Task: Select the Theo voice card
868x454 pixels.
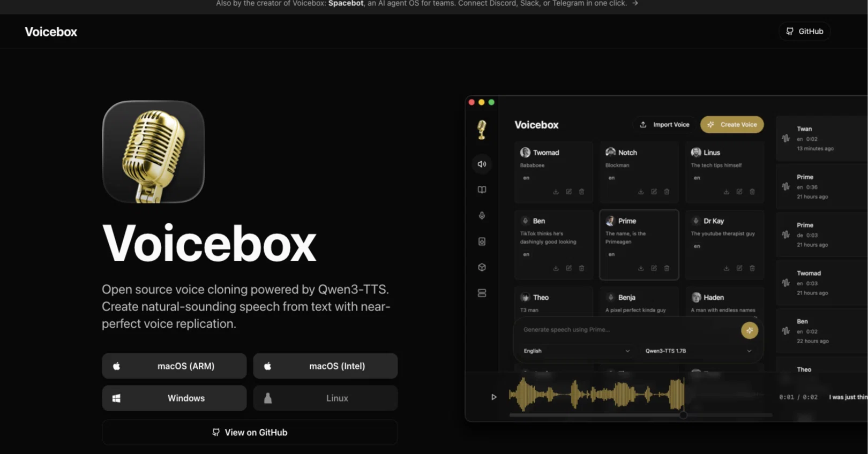Action: (553, 302)
